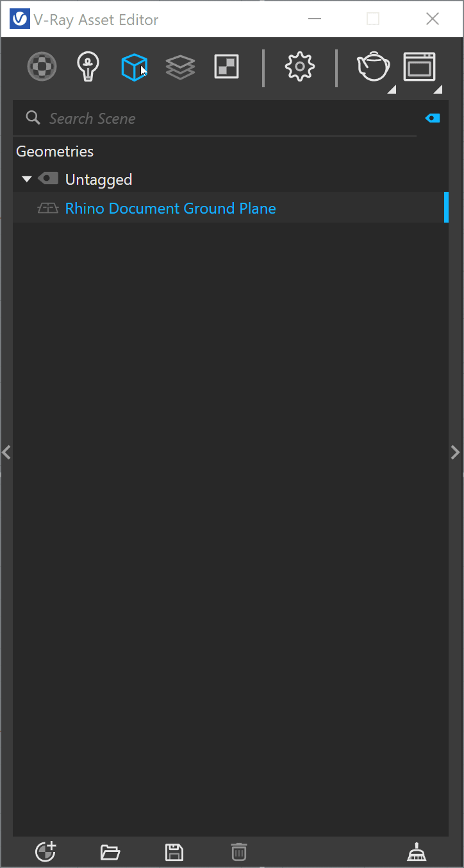
Task: Open the Render Elements layers icon
Action: coord(180,67)
